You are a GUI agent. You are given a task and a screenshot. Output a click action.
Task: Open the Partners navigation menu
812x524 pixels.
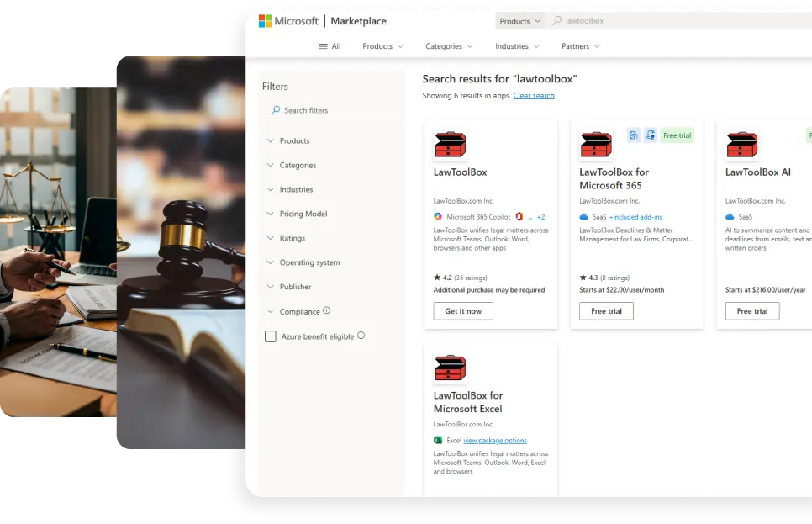pyautogui.click(x=581, y=46)
